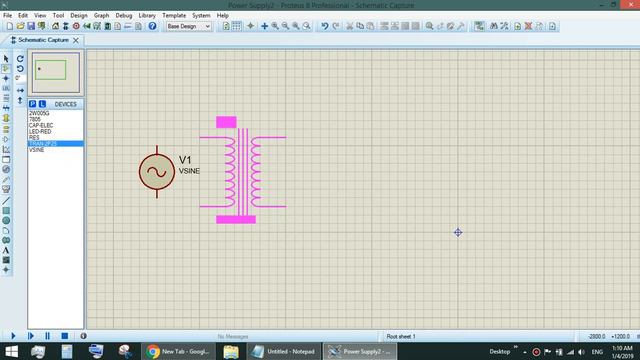This screenshot has width=640, height=360.
Task: Select the Component Mode tool
Action: (6, 69)
